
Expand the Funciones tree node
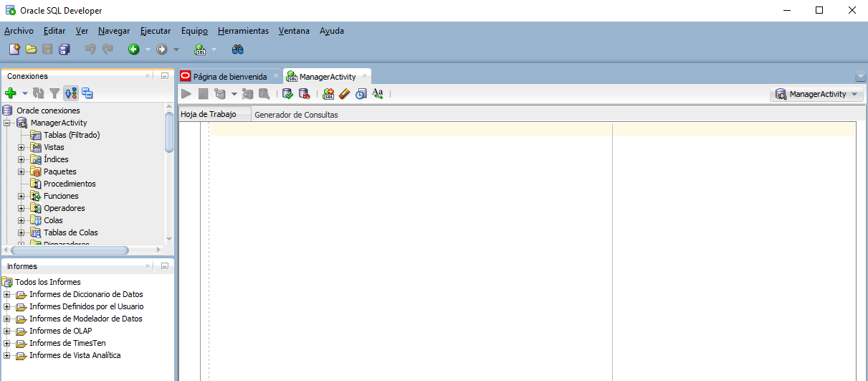click(22, 196)
